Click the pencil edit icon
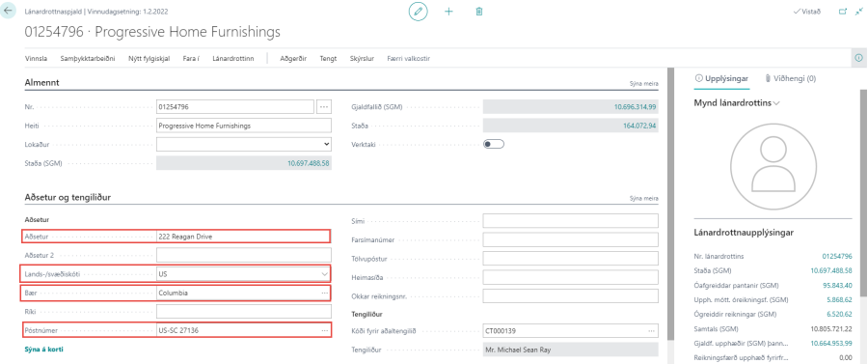The height and width of the screenshot is (364, 868). [419, 11]
